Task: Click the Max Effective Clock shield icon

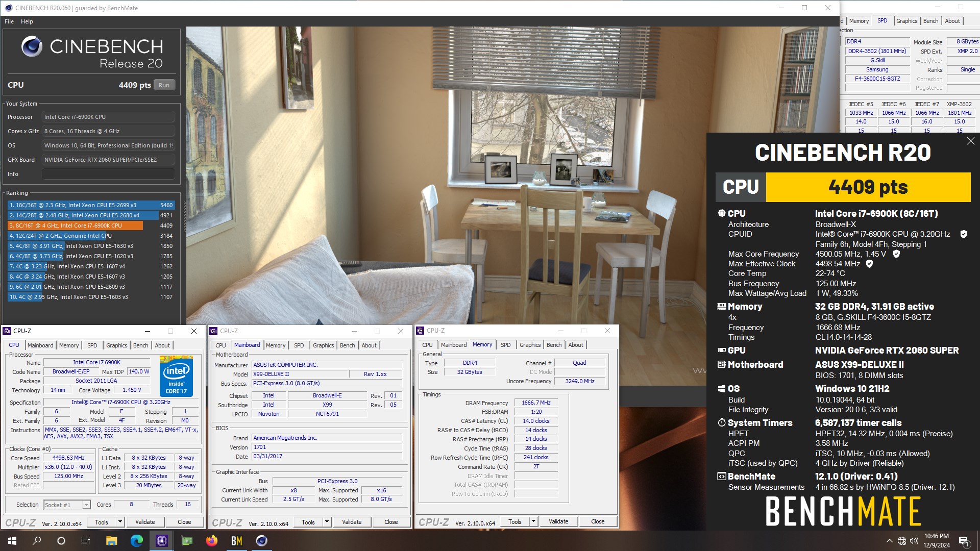Action: [x=869, y=264]
